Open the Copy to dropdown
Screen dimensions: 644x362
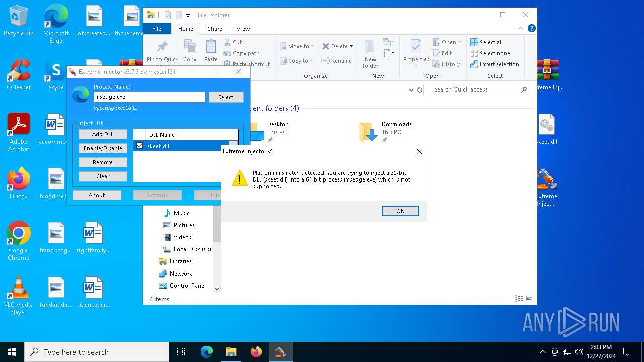click(297, 61)
